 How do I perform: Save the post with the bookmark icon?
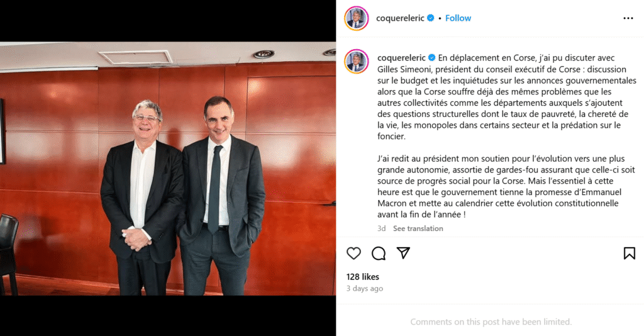[629, 254]
